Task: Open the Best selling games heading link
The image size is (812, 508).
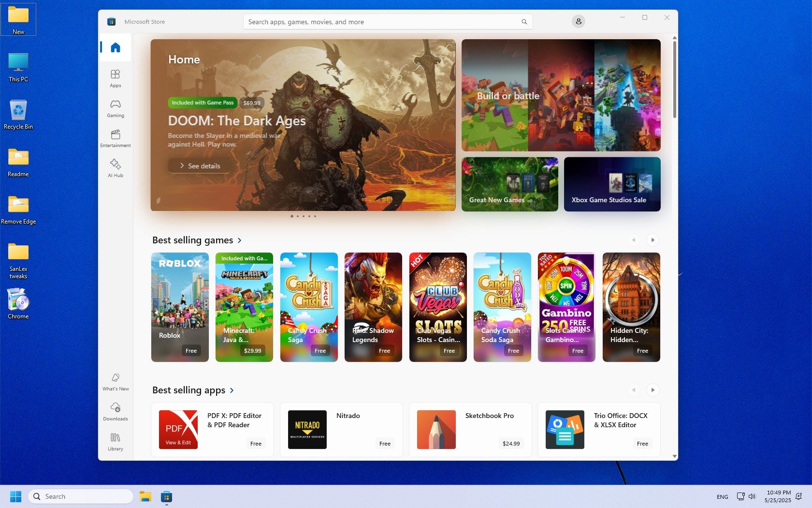Action: tap(192, 240)
